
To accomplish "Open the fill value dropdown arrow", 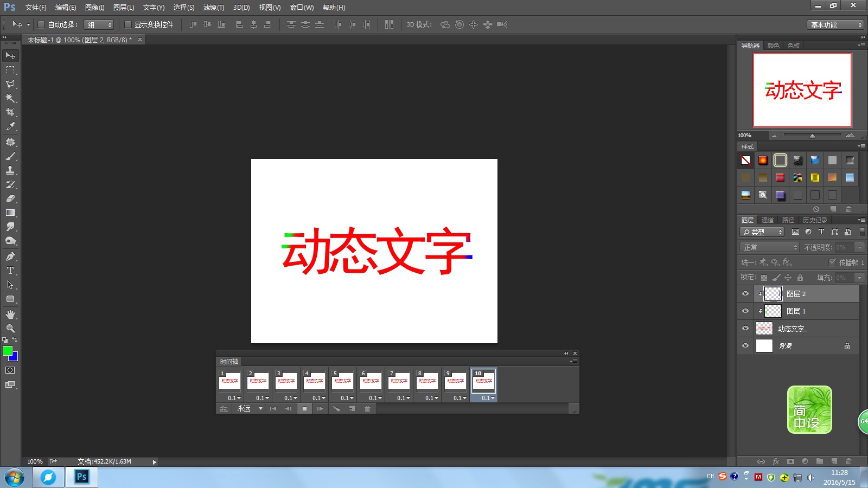I will tap(859, 278).
